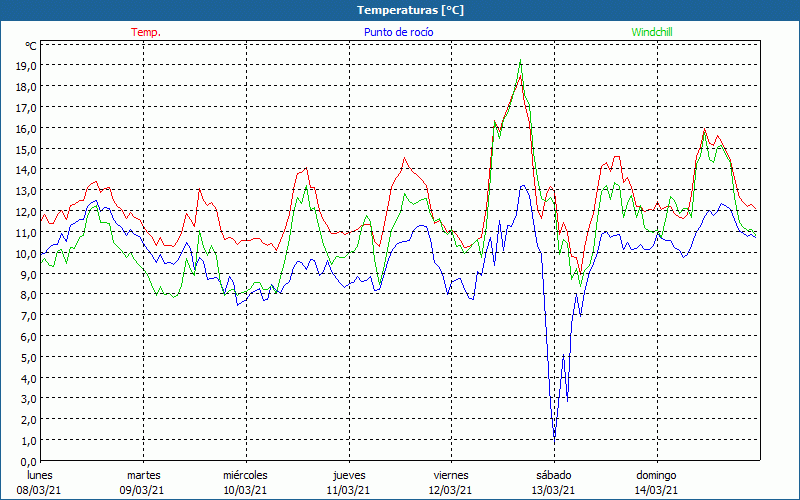Click the '°C' axis unit label
Screen dimensions: 800x500
coord(31,46)
